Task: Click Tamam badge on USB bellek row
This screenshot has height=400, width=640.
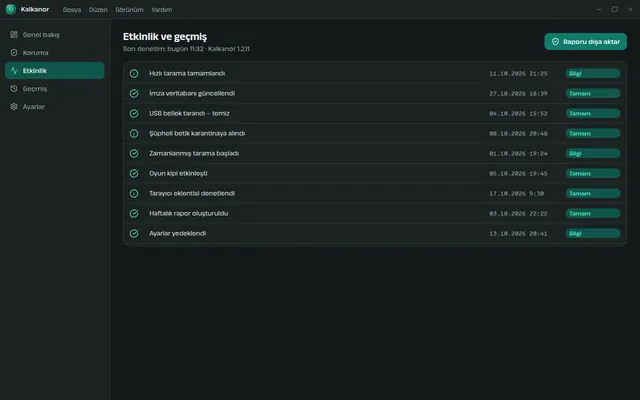Action: pyautogui.click(x=593, y=113)
